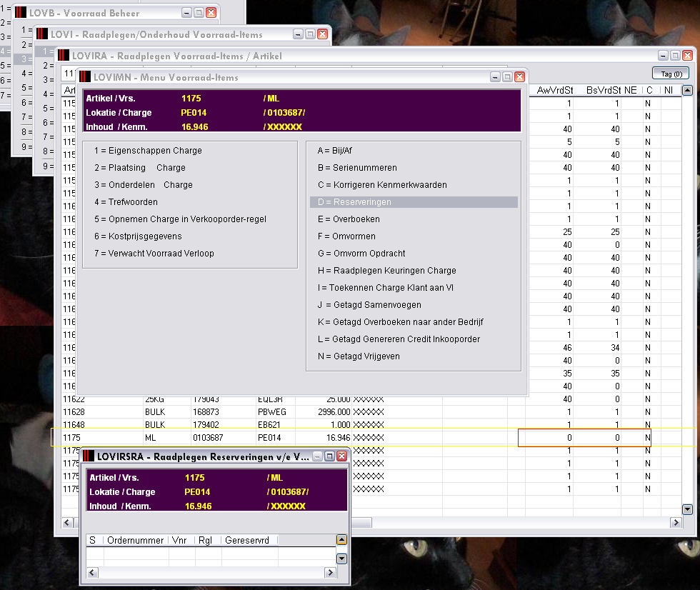Click location PBWEG cell
The width and height of the screenshot is (700, 590).
(x=272, y=412)
